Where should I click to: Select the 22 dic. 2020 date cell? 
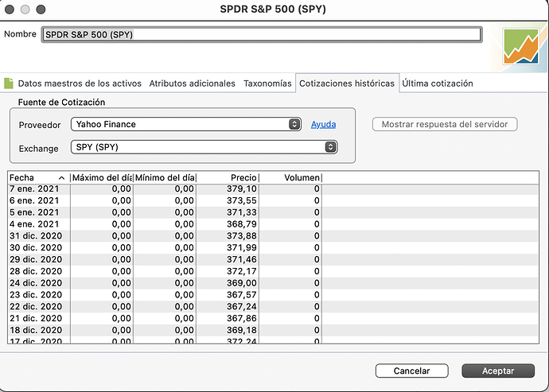36,307
